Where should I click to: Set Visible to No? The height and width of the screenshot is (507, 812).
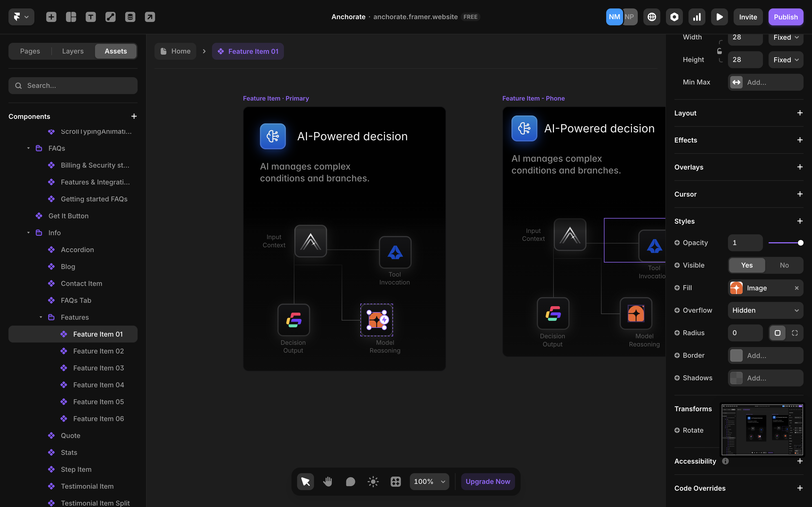coord(784,265)
